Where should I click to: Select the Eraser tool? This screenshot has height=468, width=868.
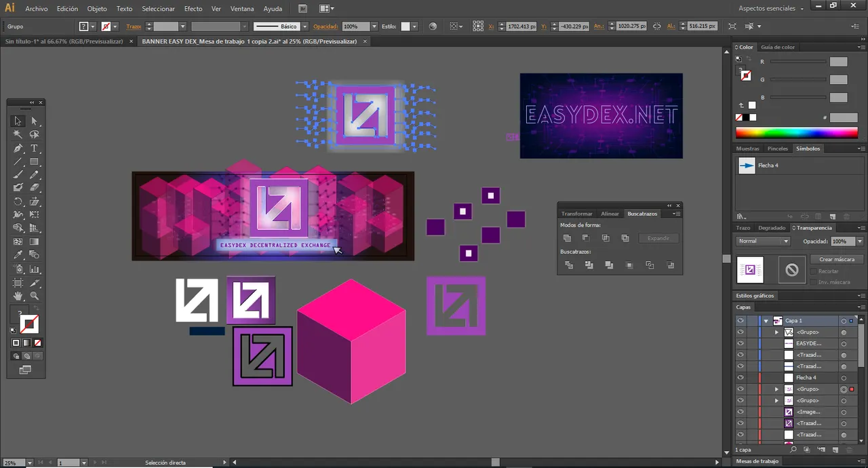pos(34,188)
